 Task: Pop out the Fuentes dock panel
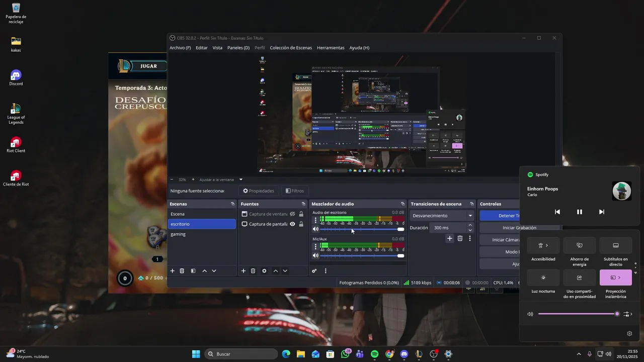click(303, 204)
